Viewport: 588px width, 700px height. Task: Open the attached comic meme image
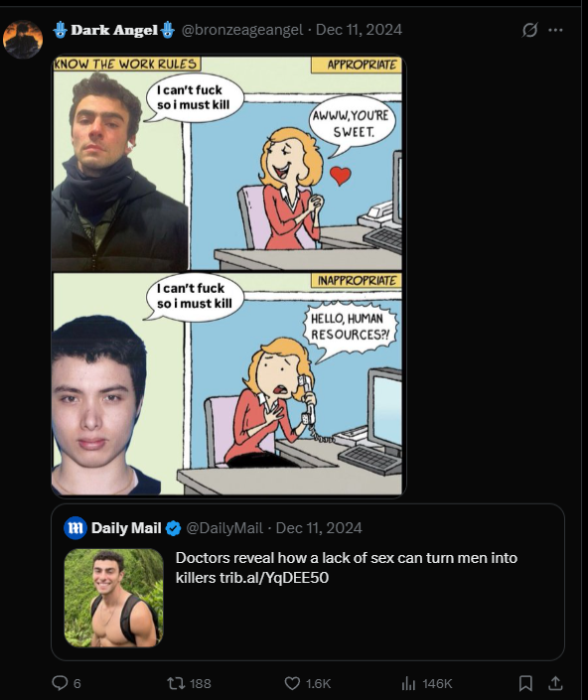tap(227, 275)
